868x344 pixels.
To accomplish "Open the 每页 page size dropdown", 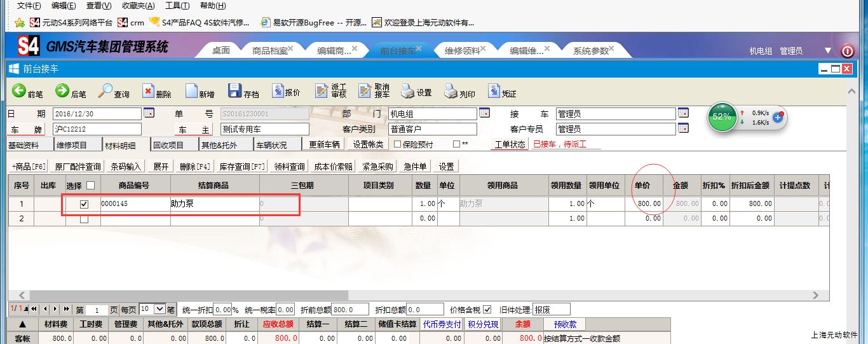I will point(159,309).
